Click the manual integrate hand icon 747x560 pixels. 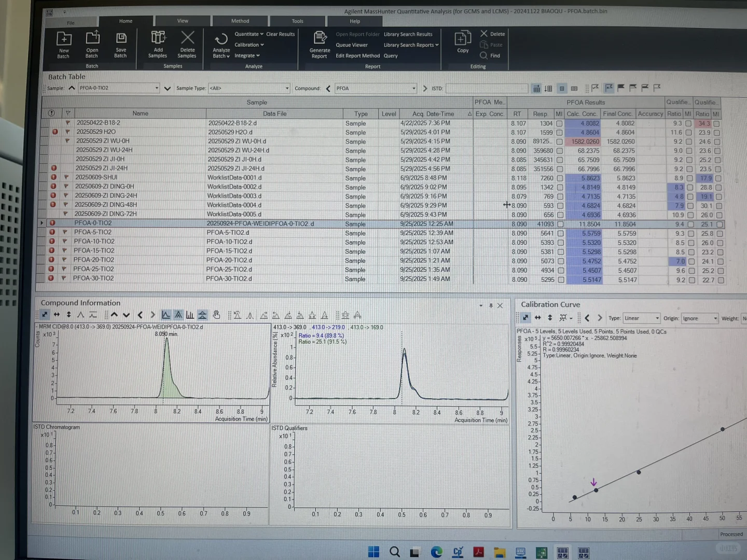pos(216,315)
